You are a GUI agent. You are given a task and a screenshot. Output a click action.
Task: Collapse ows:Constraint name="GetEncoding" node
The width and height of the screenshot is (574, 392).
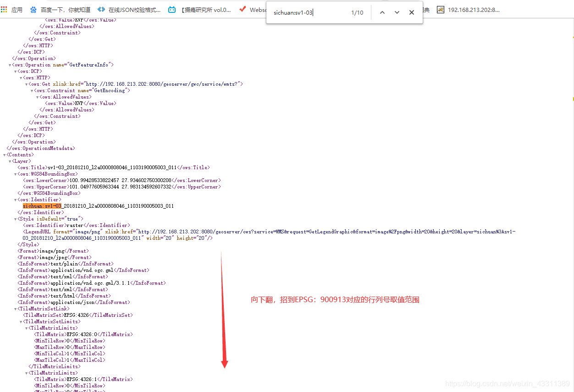pos(32,91)
